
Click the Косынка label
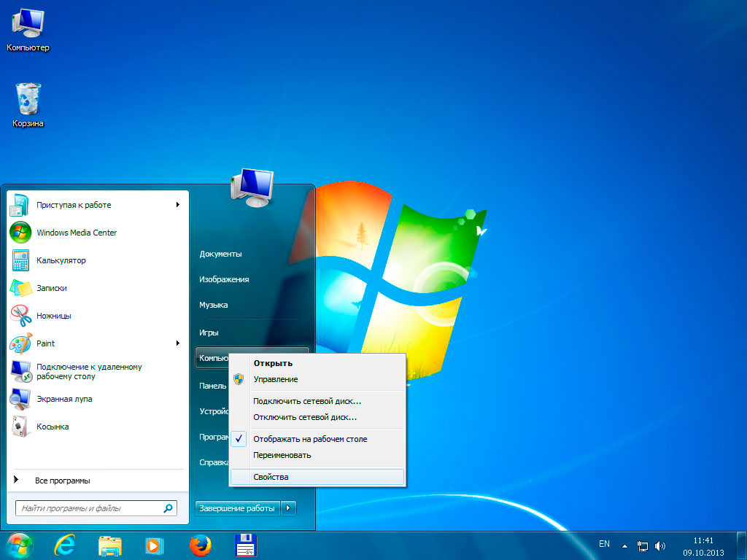(x=53, y=427)
